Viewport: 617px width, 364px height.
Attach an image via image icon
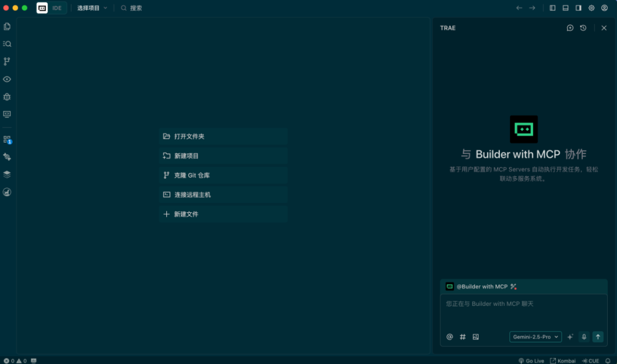click(476, 337)
